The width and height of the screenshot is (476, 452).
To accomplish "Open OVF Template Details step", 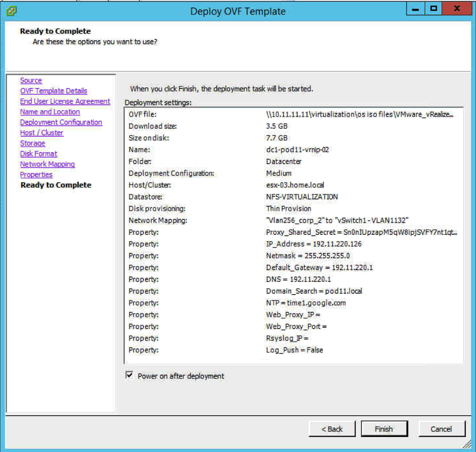I will [x=54, y=91].
